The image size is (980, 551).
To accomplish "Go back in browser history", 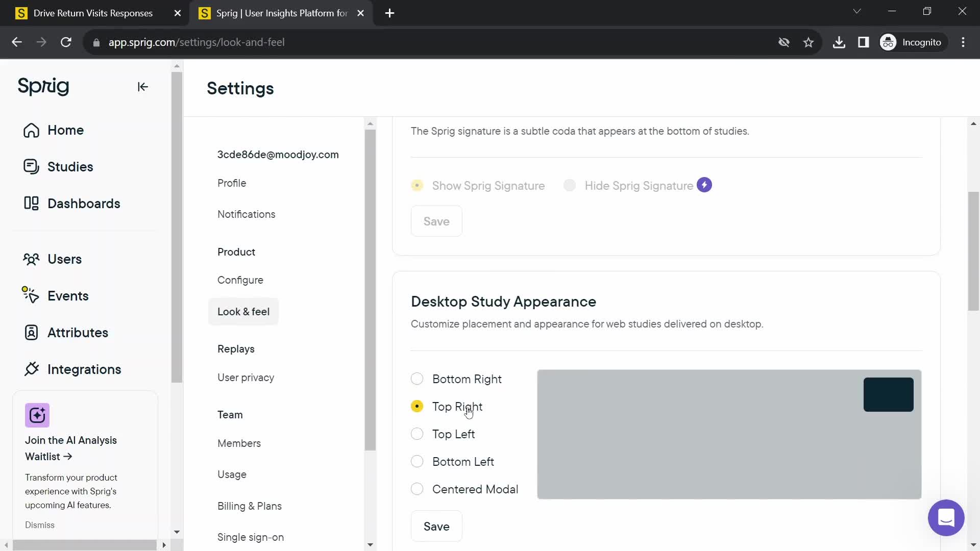I will click(17, 42).
